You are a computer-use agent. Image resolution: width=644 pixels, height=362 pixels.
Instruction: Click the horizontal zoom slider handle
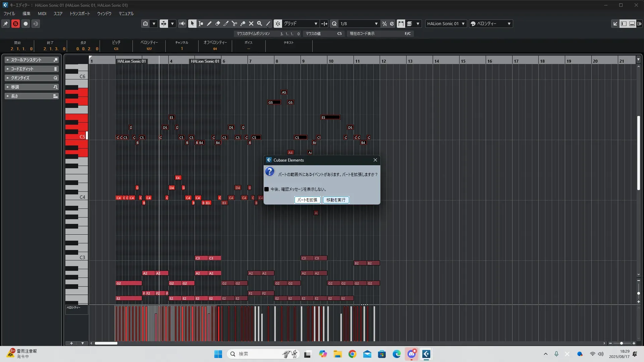click(621, 343)
